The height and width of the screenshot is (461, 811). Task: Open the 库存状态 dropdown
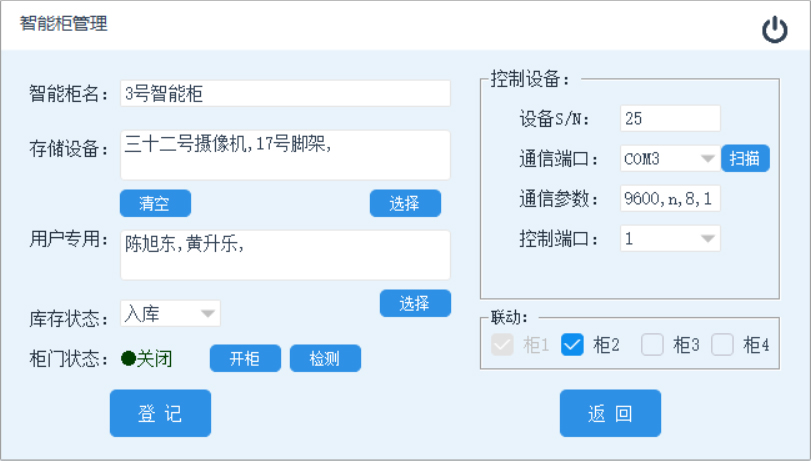(208, 314)
